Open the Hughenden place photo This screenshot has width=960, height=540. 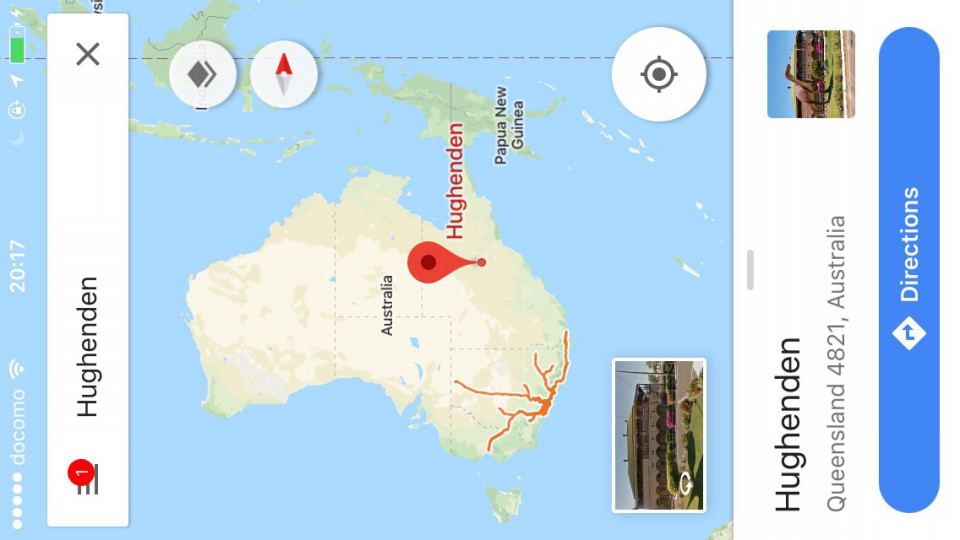(x=811, y=74)
